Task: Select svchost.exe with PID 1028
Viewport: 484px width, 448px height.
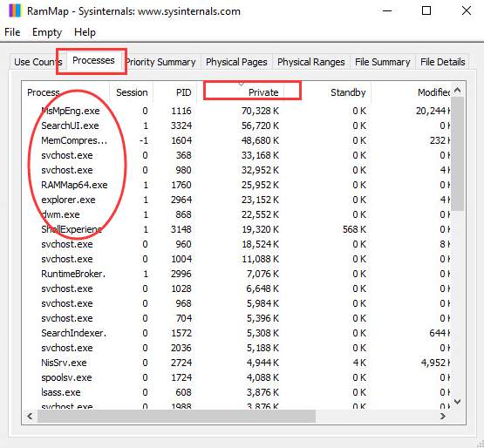Action: click(x=236, y=288)
